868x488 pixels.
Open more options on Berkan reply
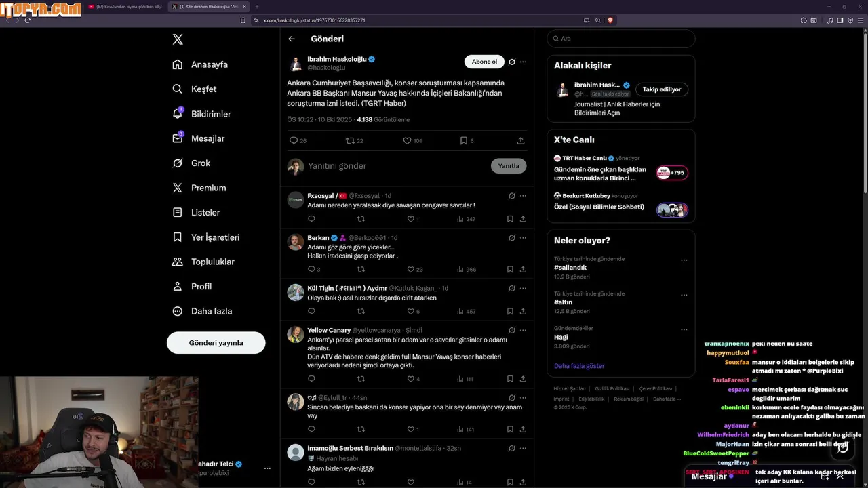(x=523, y=238)
